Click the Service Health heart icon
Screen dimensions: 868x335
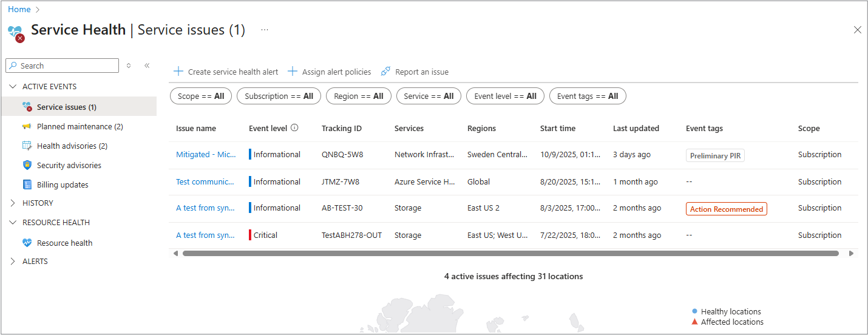click(16, 33)
